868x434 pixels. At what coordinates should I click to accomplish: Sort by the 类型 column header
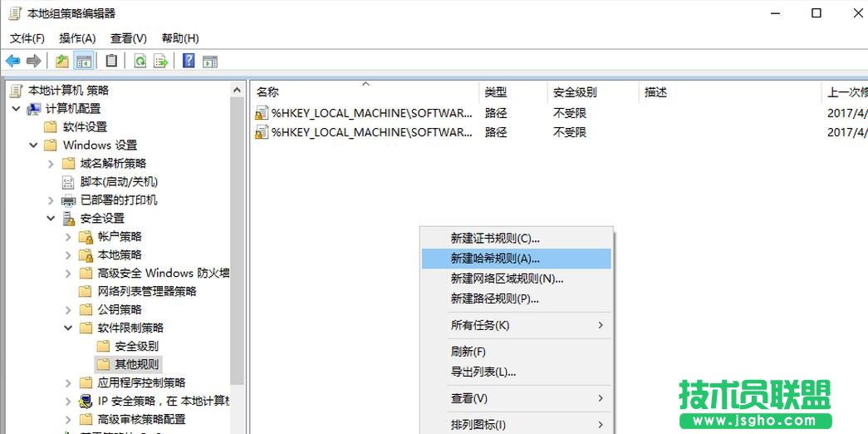(513, 92)
